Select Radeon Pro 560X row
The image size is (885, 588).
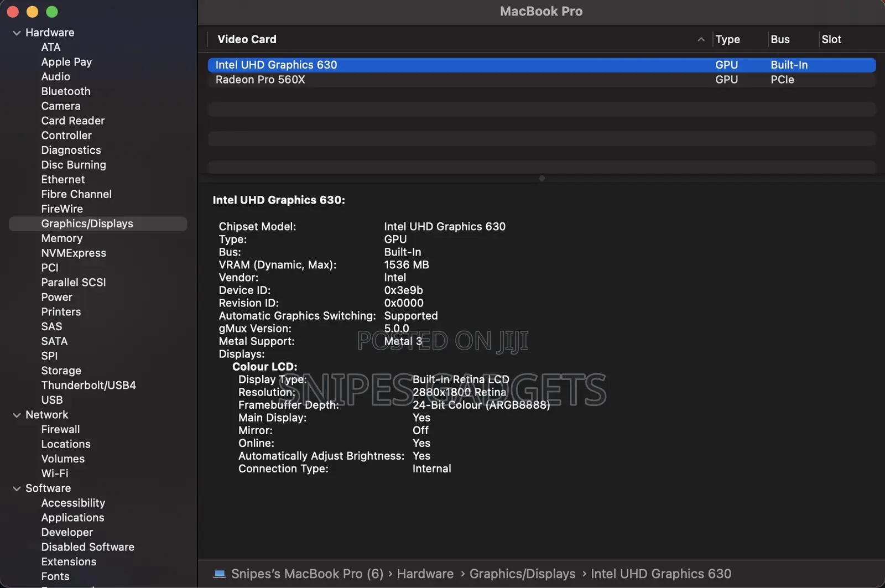(542, 80)
